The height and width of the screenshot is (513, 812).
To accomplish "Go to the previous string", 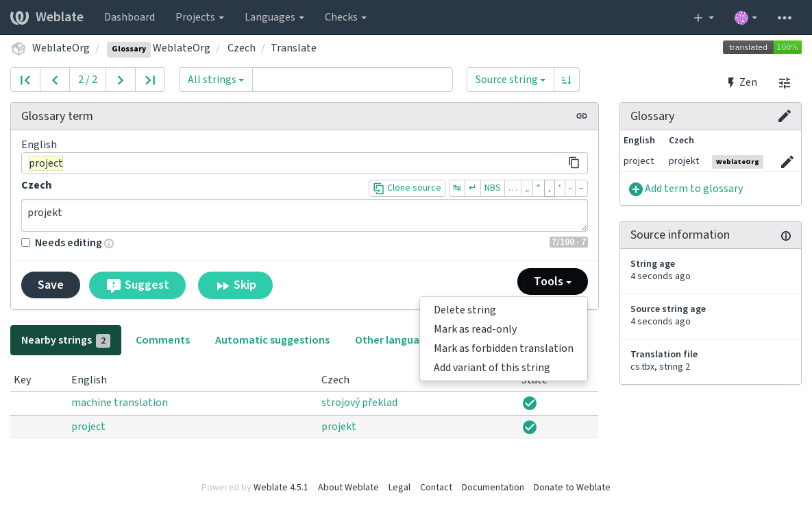I will click(x=55, y=80).
